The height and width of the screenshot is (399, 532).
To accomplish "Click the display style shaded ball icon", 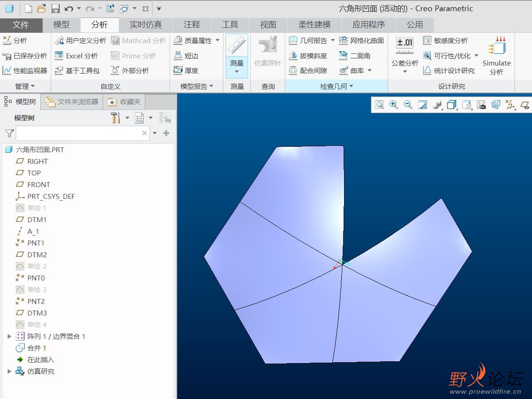I will (437, 105).
